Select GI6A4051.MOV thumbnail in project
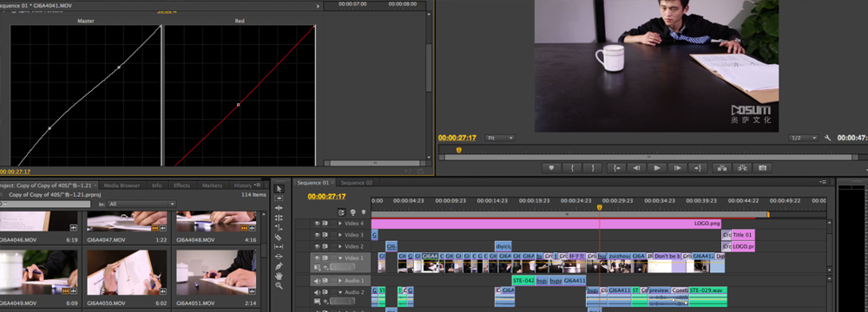Screen dimensions: 868x312 point(216,272)
